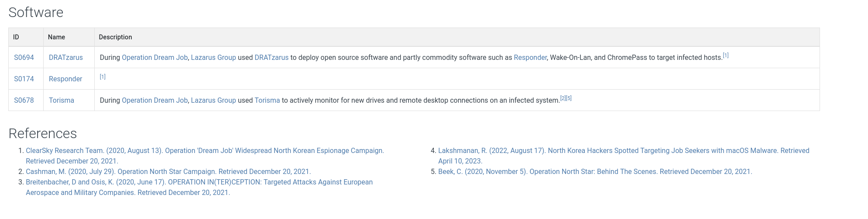
Task: Open Lakshmanan macOS Malware reference link
Action: tap(624, 156)
